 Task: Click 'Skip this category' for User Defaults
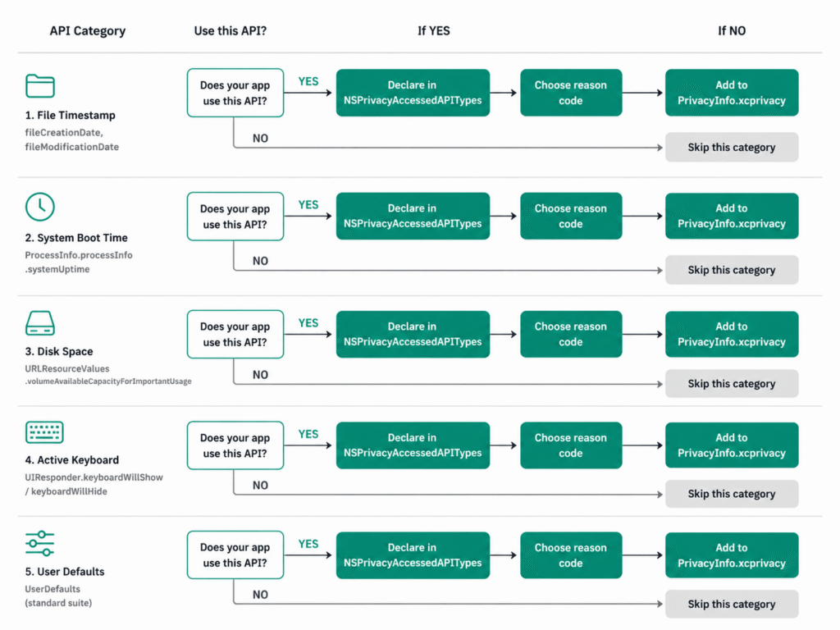pyautogui.click(x=732, y=605)
